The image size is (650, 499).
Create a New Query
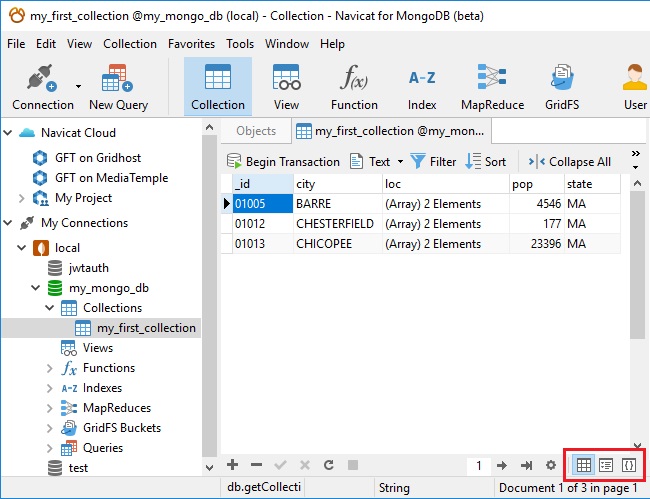point(118,87)
